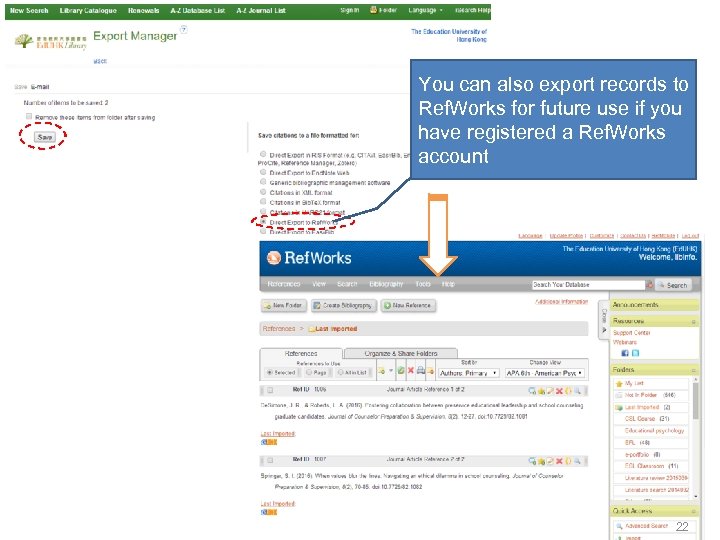This screenshot has height=540, width=720.
Task: Select Generic bibliographic management software radio
Action: 263,182
